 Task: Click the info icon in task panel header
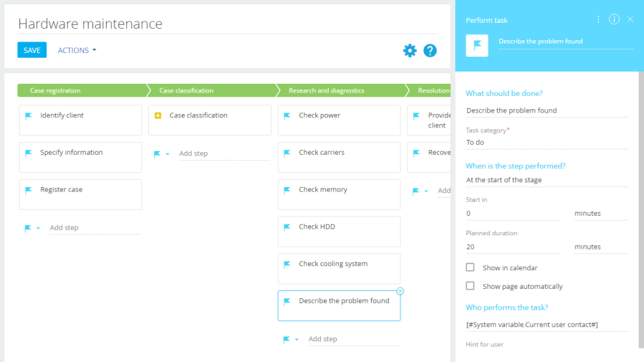tap(614, 19)
